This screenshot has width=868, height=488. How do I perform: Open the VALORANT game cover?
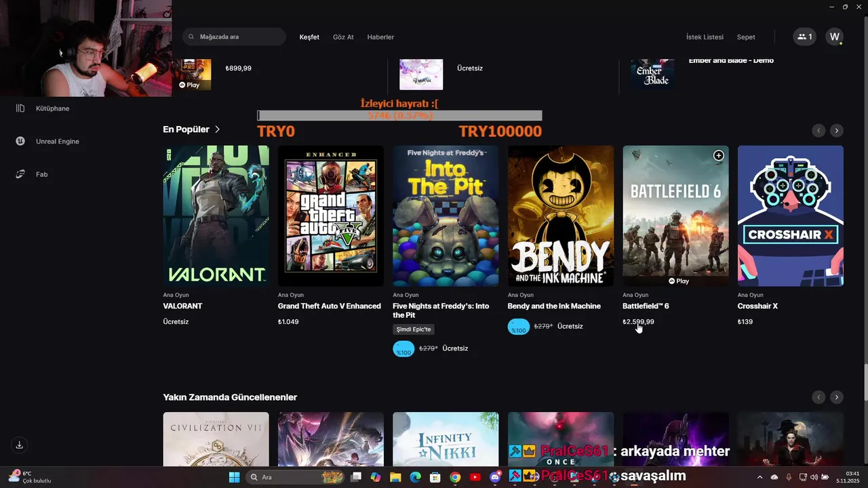click(x=216, y=216)
